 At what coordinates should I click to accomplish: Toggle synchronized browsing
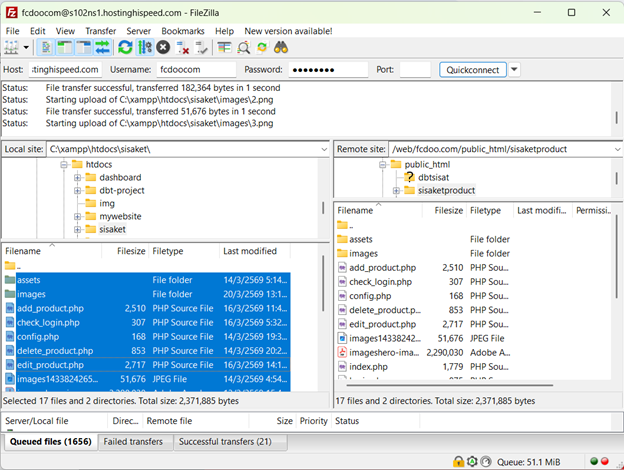pyautogui.click(x=263, y=47)
